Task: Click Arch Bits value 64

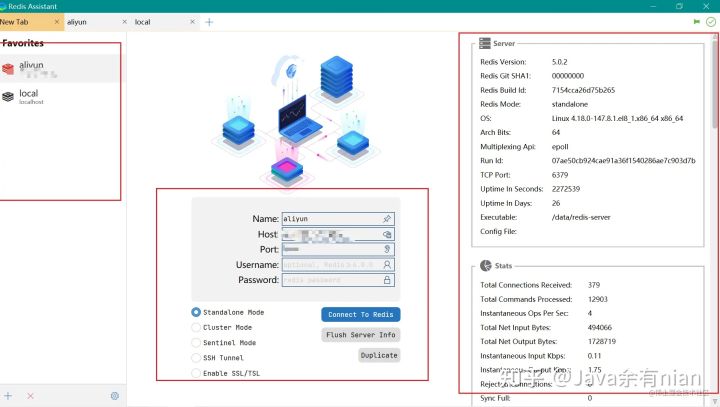Action: coord(556,132)
